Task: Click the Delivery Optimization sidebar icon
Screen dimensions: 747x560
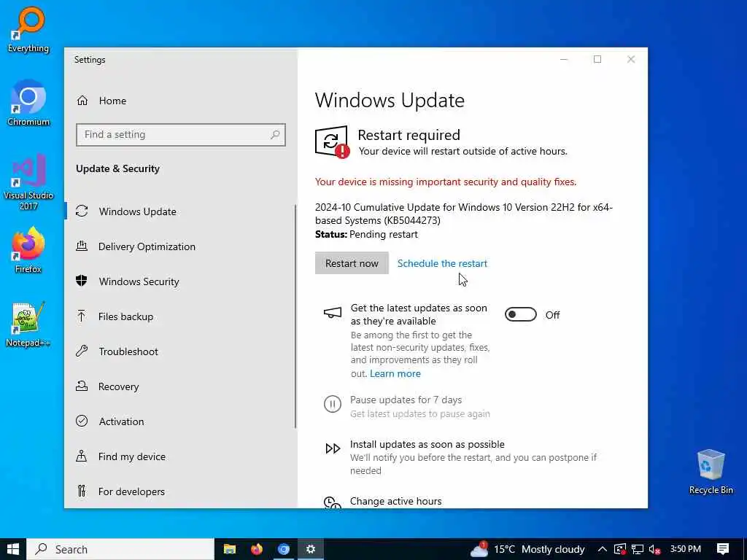Action: pyautogui.click(x=82, y=246)
